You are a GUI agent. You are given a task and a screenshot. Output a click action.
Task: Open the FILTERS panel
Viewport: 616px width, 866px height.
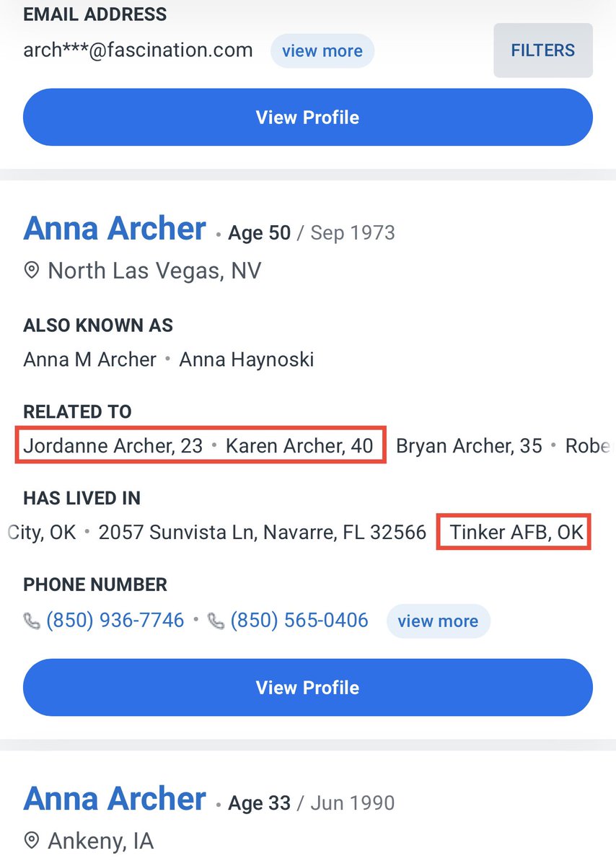click(542, 51)
